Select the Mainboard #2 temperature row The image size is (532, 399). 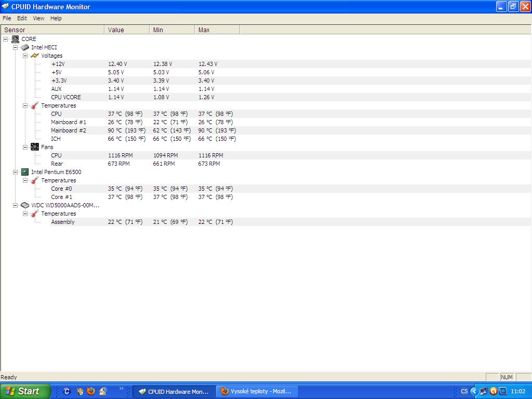290,130
